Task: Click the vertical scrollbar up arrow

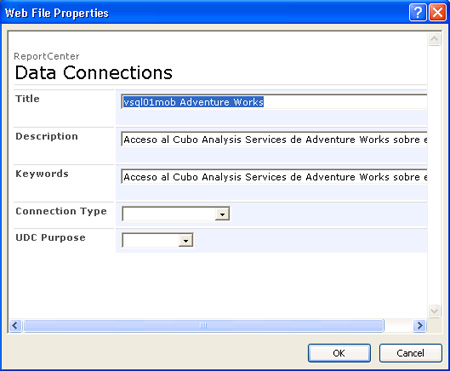Action: coord(434,39)
